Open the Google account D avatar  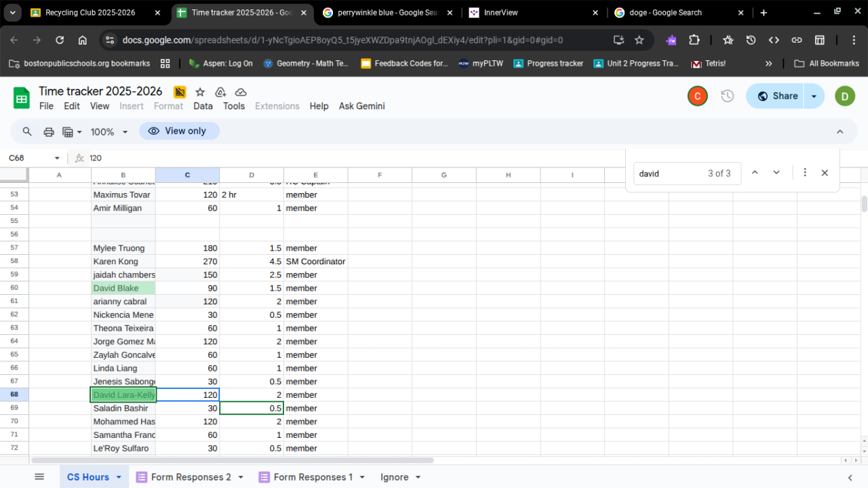click(845, 96)
